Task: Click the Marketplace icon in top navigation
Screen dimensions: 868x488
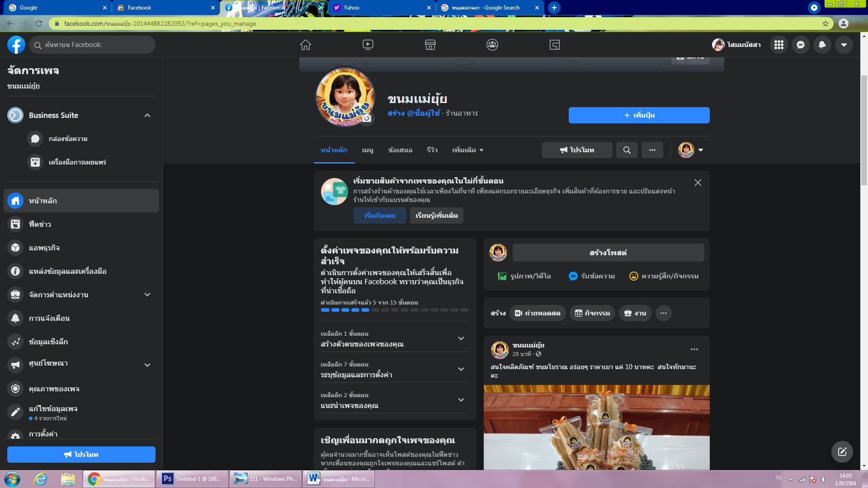Action: (430, 45)
